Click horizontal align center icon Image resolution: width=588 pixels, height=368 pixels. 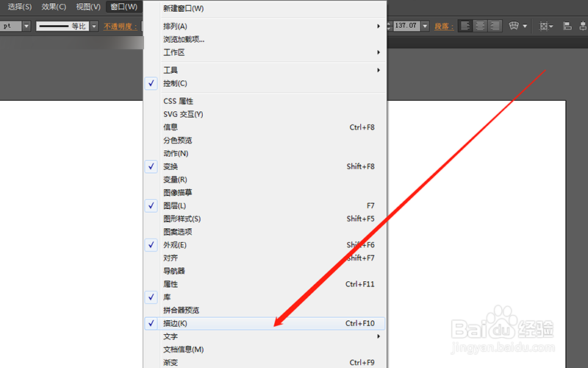(x=583, y=26)
